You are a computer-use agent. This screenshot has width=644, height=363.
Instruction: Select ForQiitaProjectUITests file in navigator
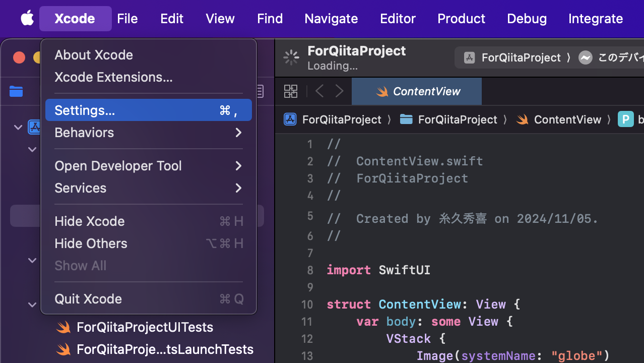coord(145,327)
